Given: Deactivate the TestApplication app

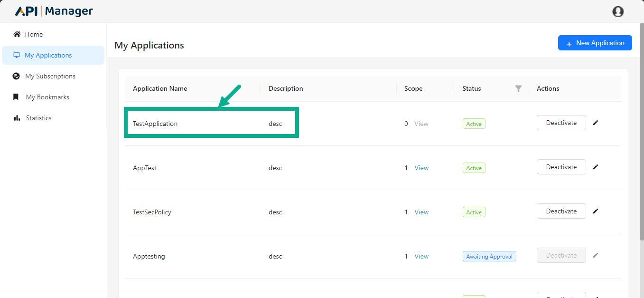Looking at the screenshot, I should click(561, 123).
